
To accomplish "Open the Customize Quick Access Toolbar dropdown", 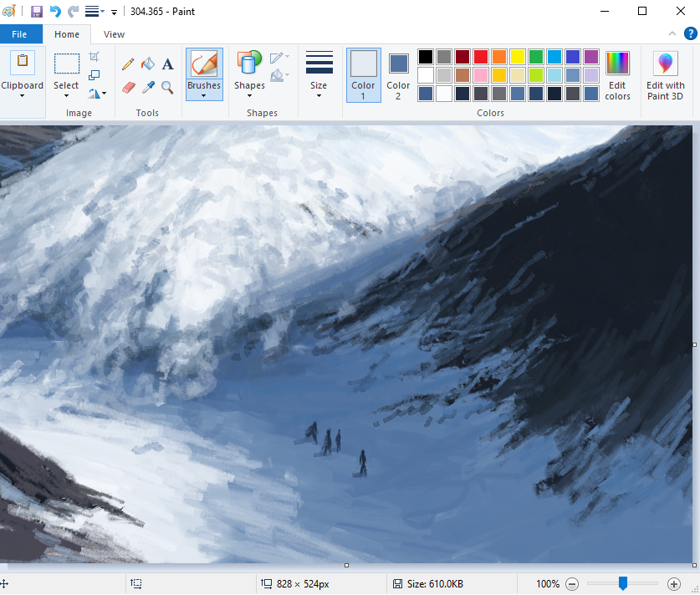I will click(114, 13).
